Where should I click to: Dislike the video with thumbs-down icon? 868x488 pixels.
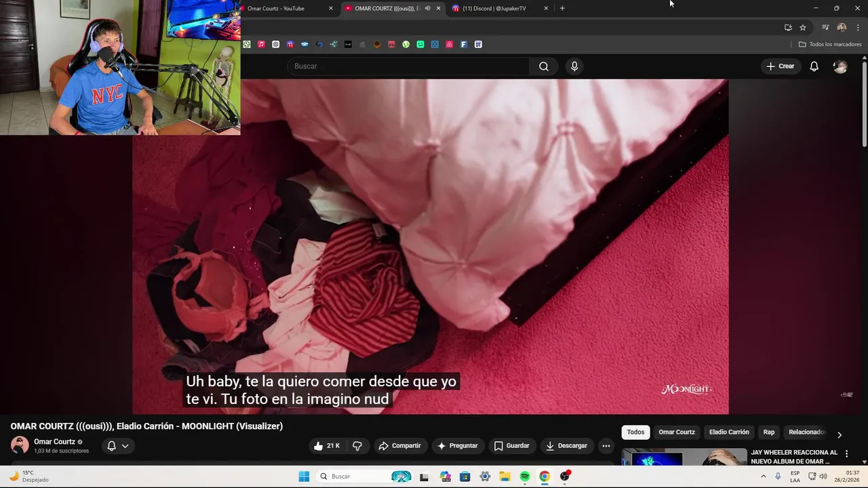click(357, 446)
